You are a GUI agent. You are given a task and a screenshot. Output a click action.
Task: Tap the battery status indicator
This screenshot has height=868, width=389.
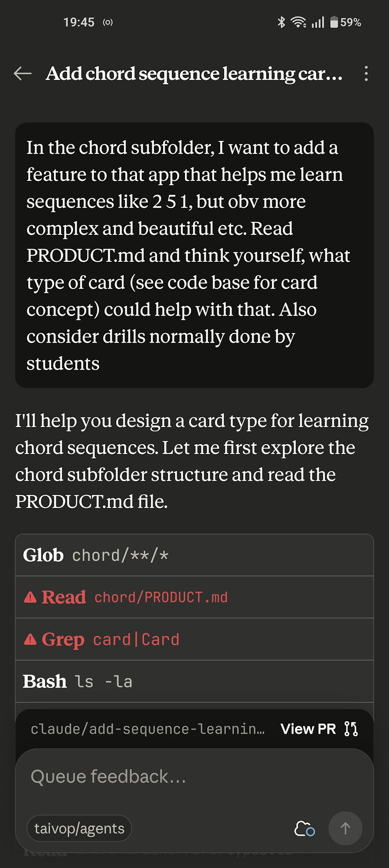tap(345, 22)
